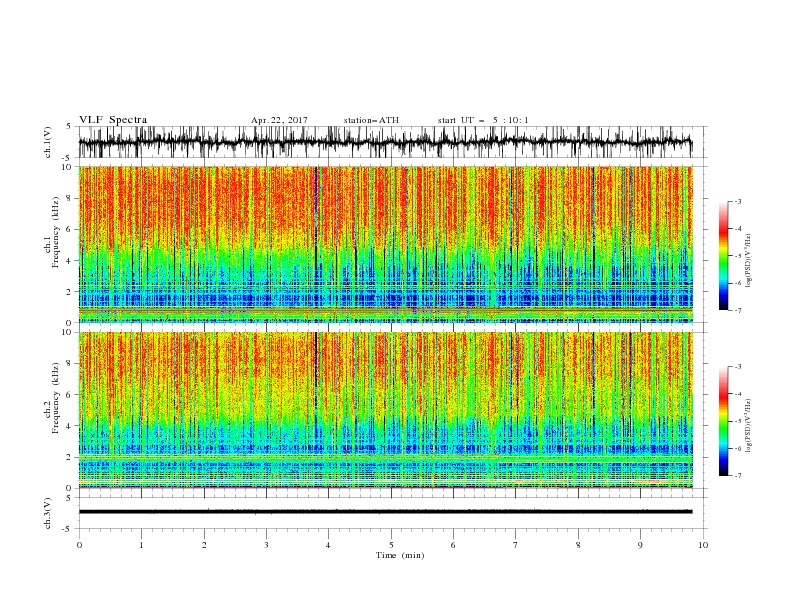Click inside the ch.2 spectrogram panel
The height and width of the screenshot is (612, 792).
385,410
